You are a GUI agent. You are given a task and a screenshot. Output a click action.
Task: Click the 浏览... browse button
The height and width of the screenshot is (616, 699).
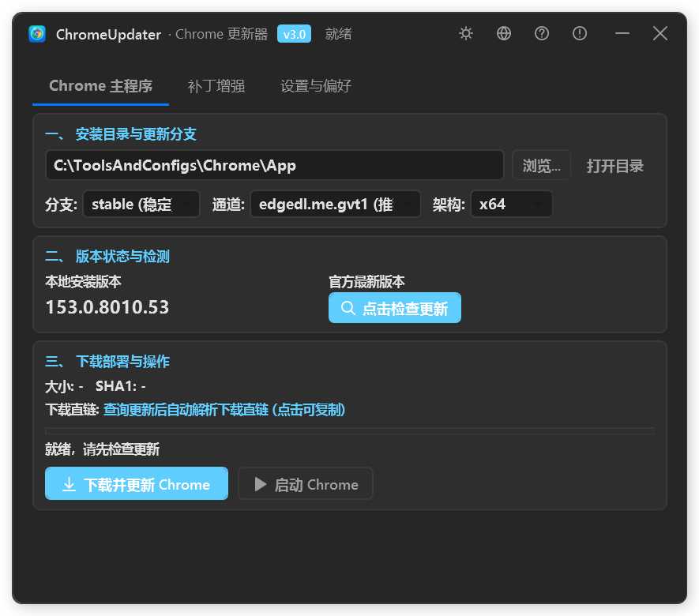tap(541, 165)
